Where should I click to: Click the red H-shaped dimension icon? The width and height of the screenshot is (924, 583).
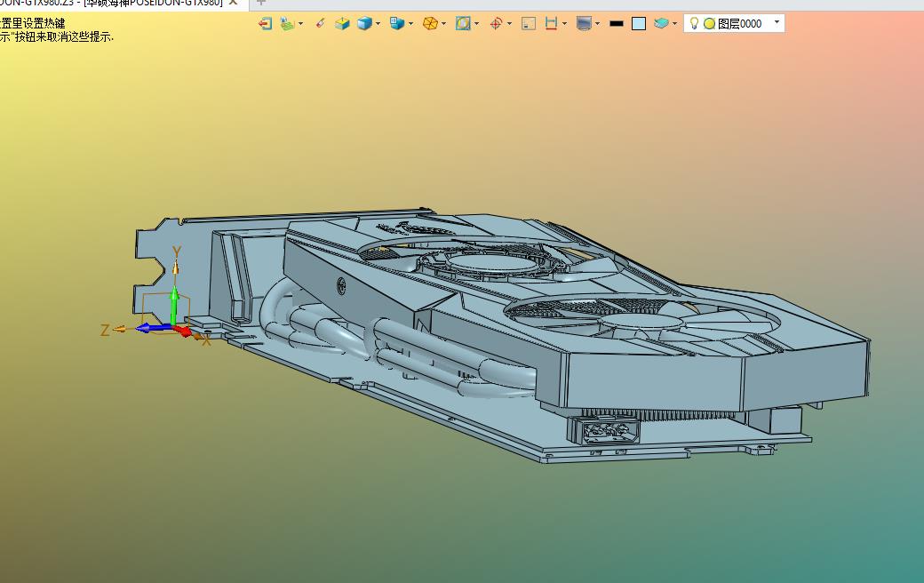click(x=551, y=24)
